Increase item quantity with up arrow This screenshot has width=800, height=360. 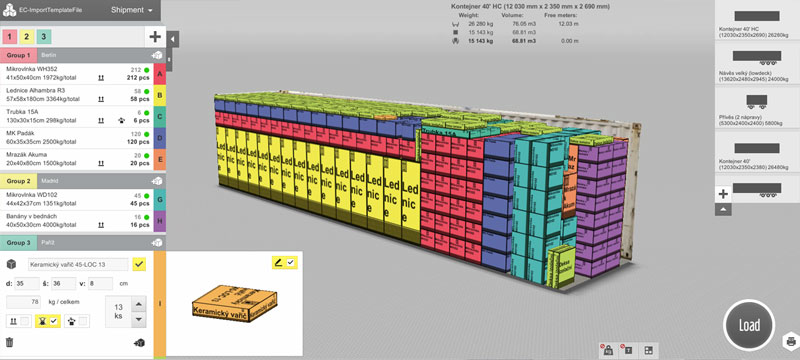(x=139, y=304)
